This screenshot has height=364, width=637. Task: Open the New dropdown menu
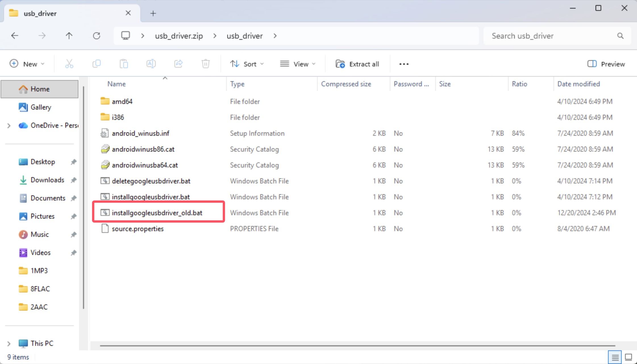27,64
